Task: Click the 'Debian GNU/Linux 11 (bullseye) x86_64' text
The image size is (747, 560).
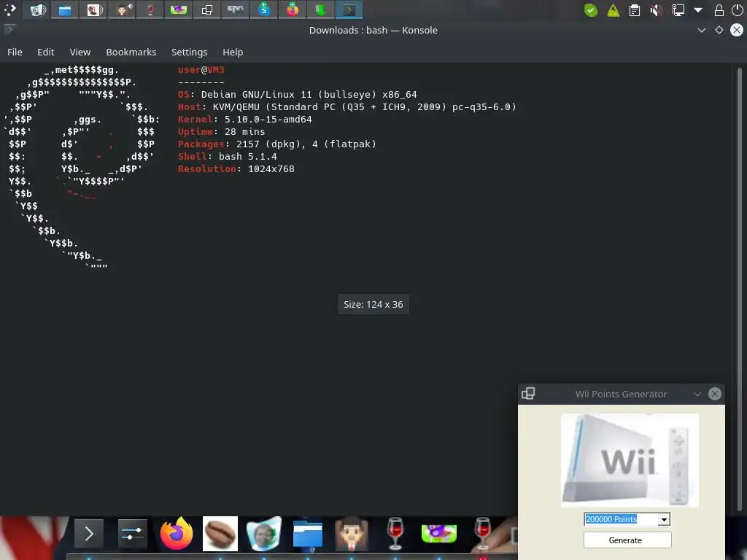Action: pos(309,95)
